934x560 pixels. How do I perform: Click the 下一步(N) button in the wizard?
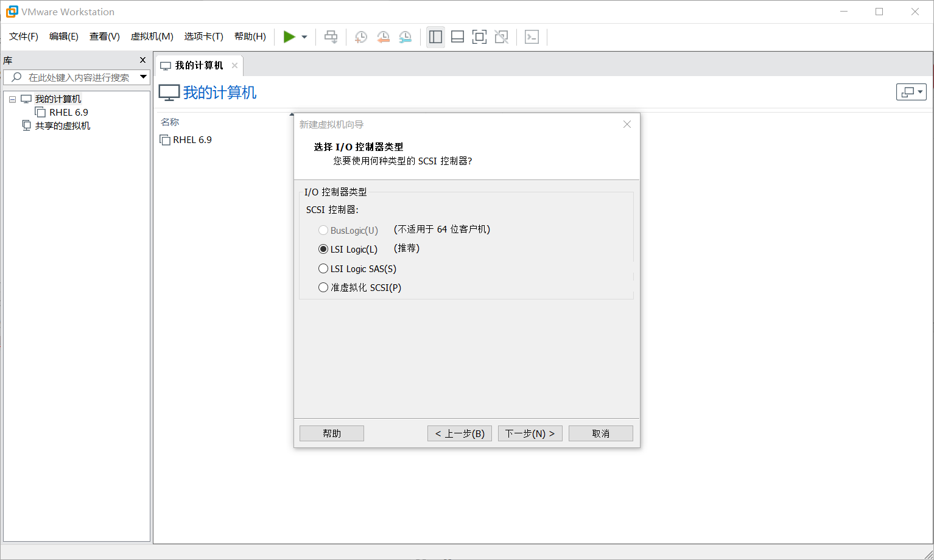(x=530, y=433)
